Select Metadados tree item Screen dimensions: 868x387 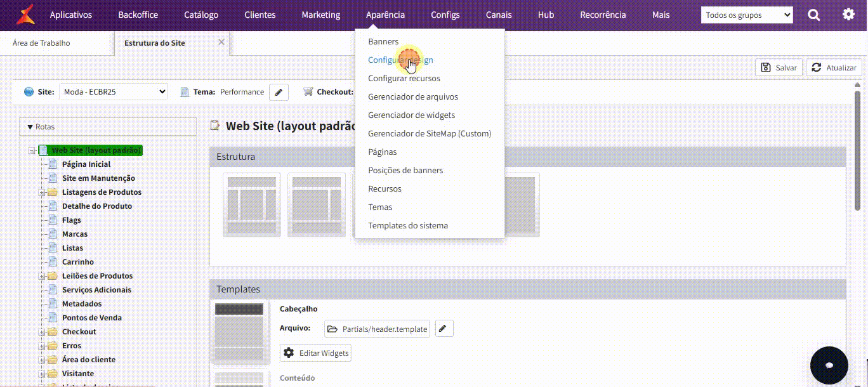click(x=82, y=304)
